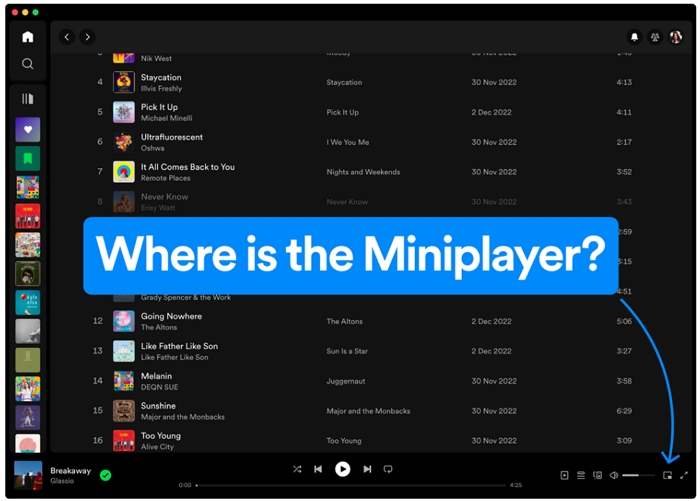Open Major and the Monbacks album link
This screenshot has width=700, height=501.
pos(368,411)
